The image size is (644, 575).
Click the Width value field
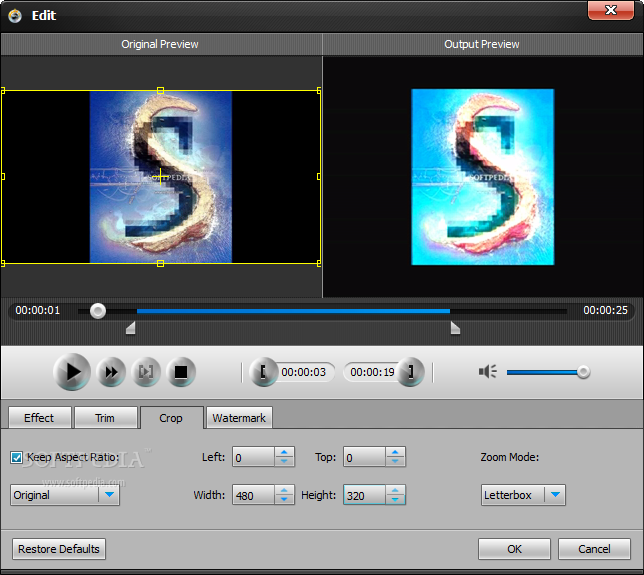[253, 495]
